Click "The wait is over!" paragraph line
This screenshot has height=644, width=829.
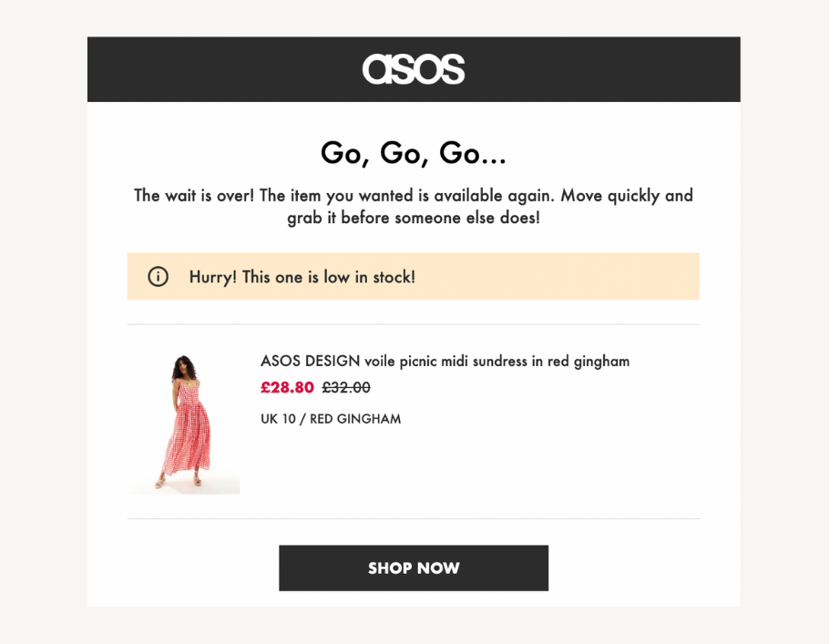click(414, 195)
